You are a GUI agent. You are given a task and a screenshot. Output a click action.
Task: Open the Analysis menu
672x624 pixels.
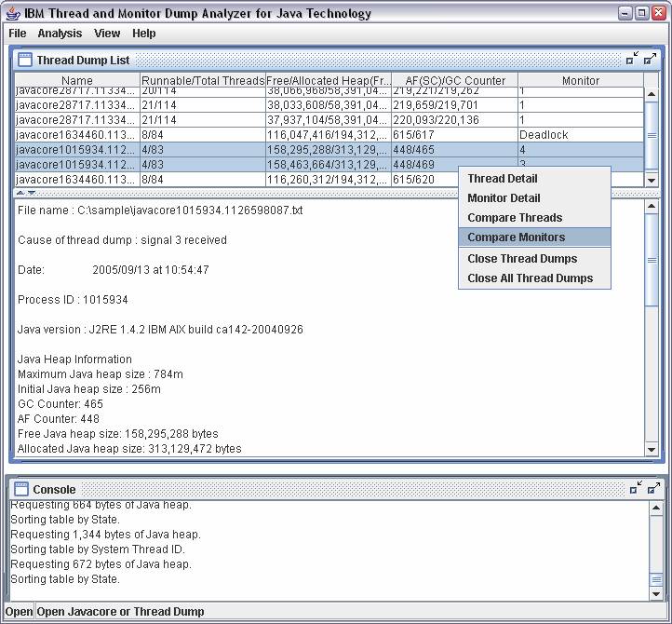point(60,33)
